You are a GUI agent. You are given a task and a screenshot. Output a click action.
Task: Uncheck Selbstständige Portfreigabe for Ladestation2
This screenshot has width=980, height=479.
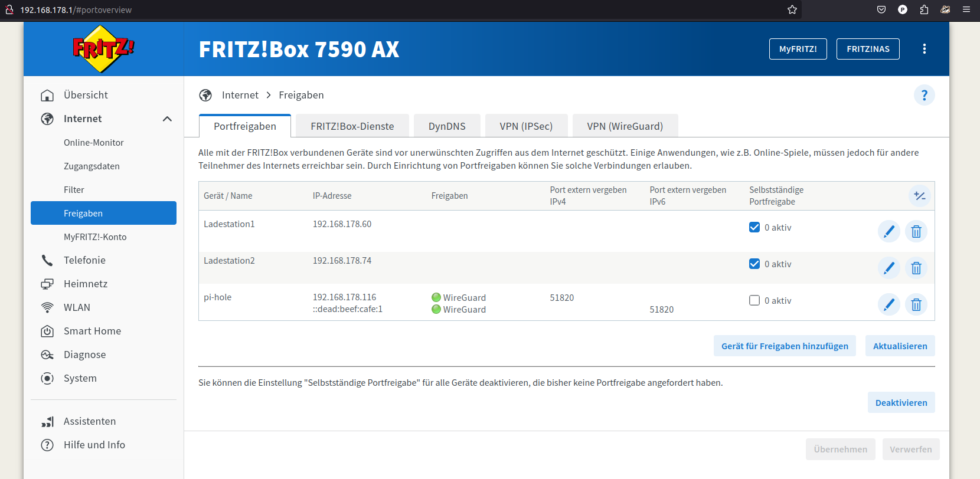[x=754, y=264]
